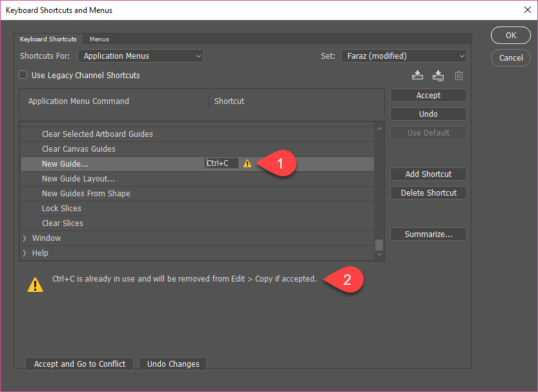
Task: Click Accept and Go to Conflict
Action: 79,364
